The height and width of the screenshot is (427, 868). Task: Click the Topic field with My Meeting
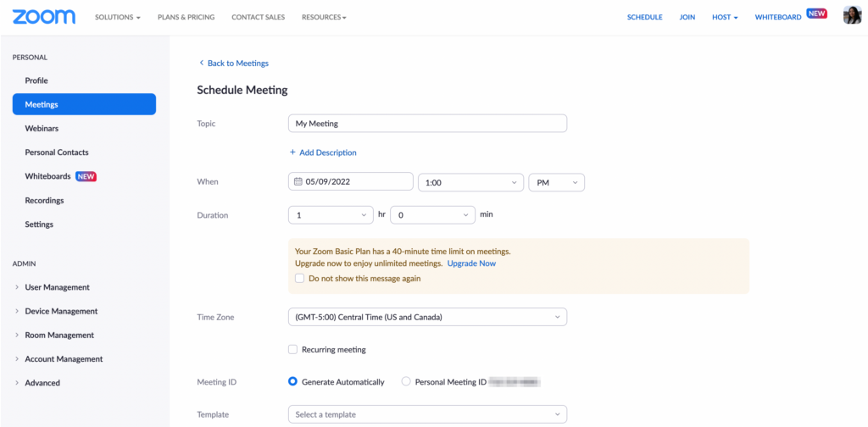(x=427, y=124)
